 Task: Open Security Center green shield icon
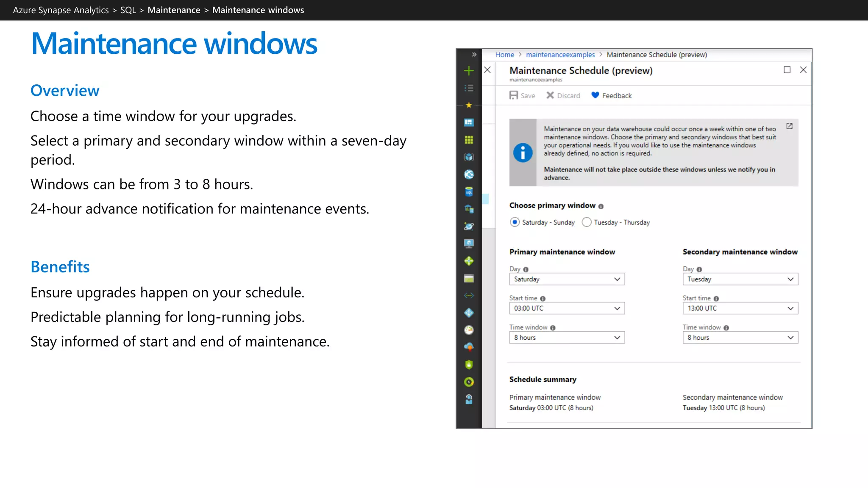(x=469, y=365)
